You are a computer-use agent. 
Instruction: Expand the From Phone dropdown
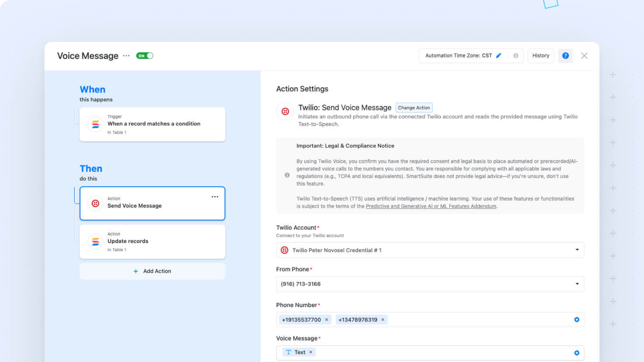(x=430, y=284)
